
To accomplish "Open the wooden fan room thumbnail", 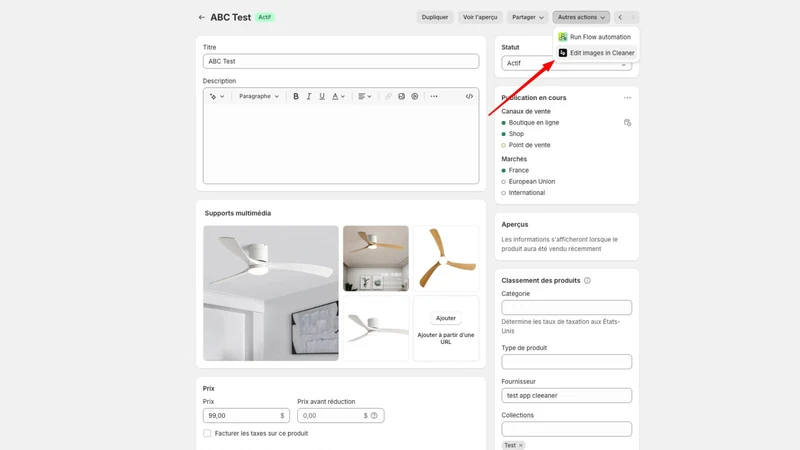I will pos(376,258).
